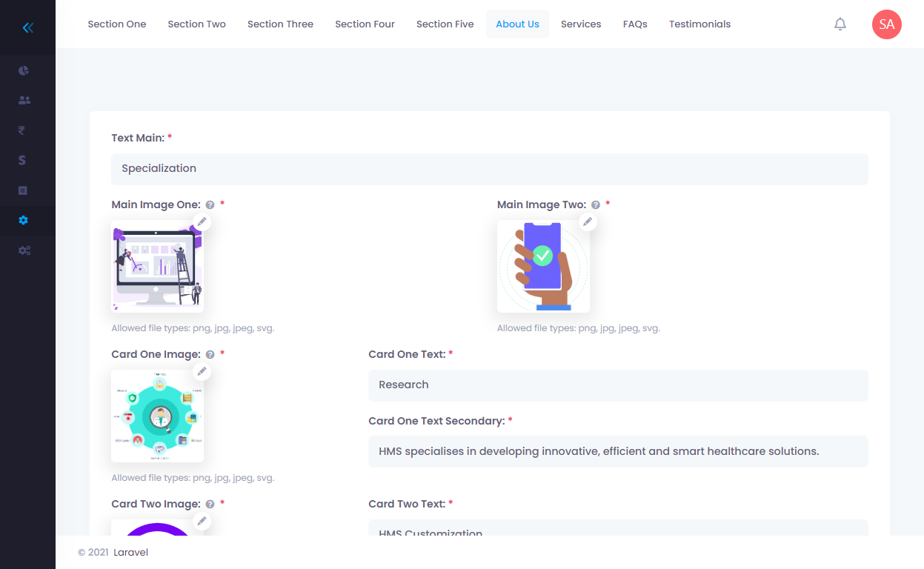The image size is (924, 569).
Task: Click the 'S' letter sidebar icon
Action: (x=23, y=160)
